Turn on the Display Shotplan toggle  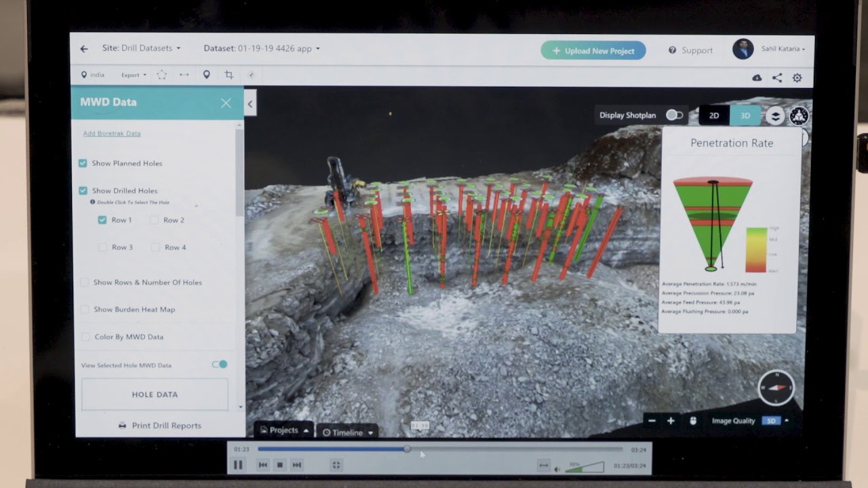pos(674,115)
